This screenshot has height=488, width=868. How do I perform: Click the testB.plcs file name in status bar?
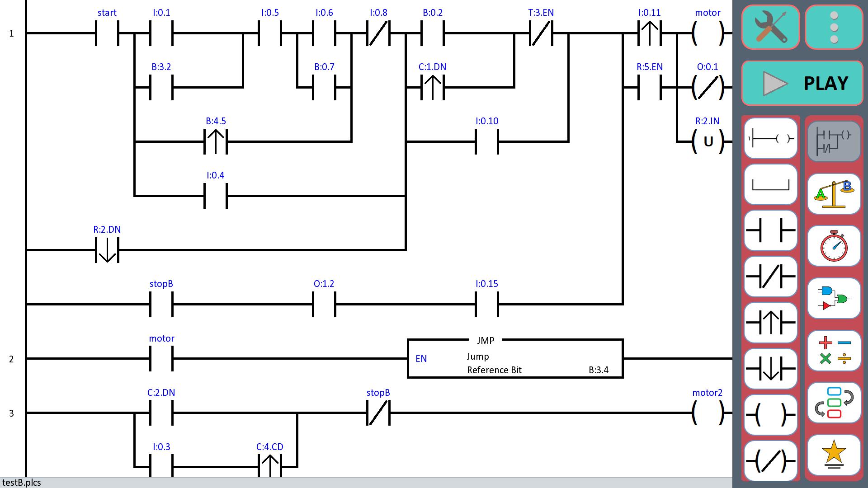point(22,483)
